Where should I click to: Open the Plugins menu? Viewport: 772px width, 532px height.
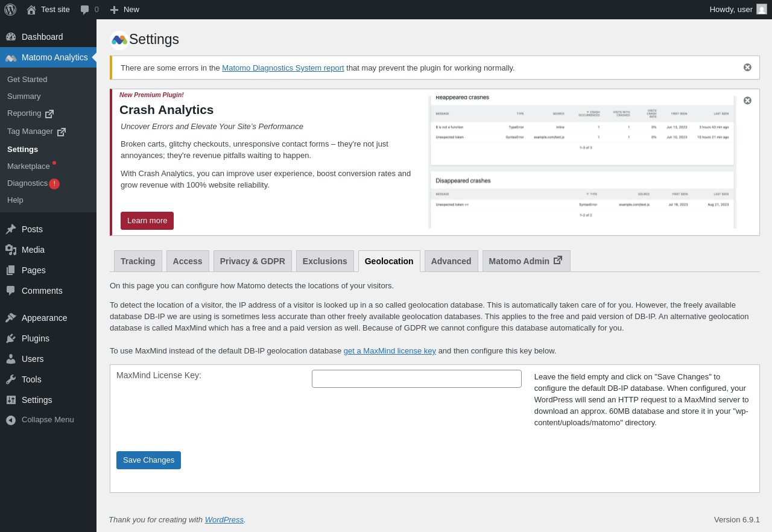36,338
